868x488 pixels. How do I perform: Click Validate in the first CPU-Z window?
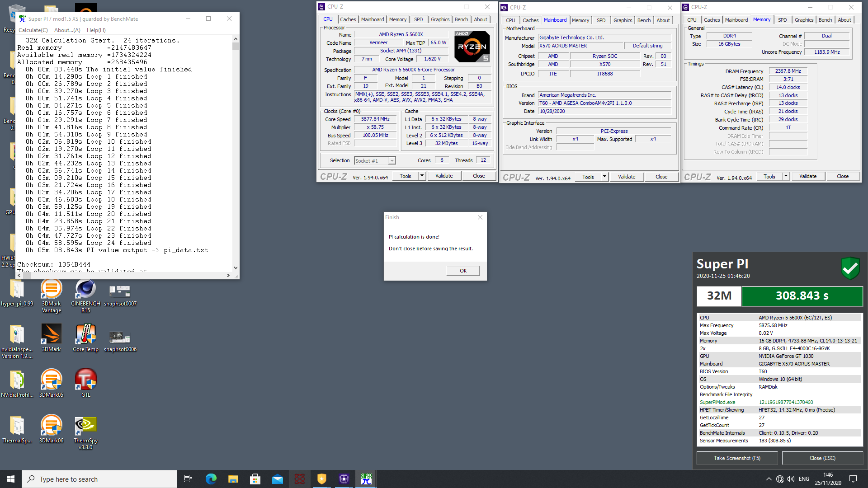pyautogui.click(x=444, y=176)
